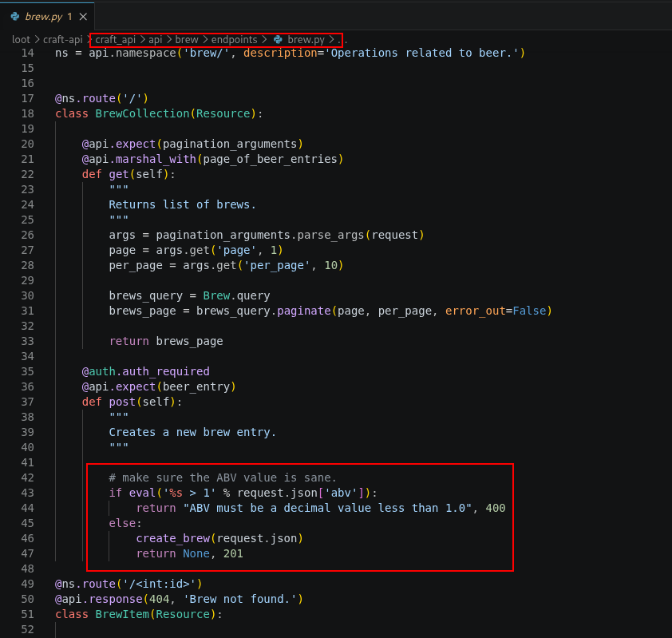
Task: Click the 'else' keyword on line 45
Action: [122, 523]
